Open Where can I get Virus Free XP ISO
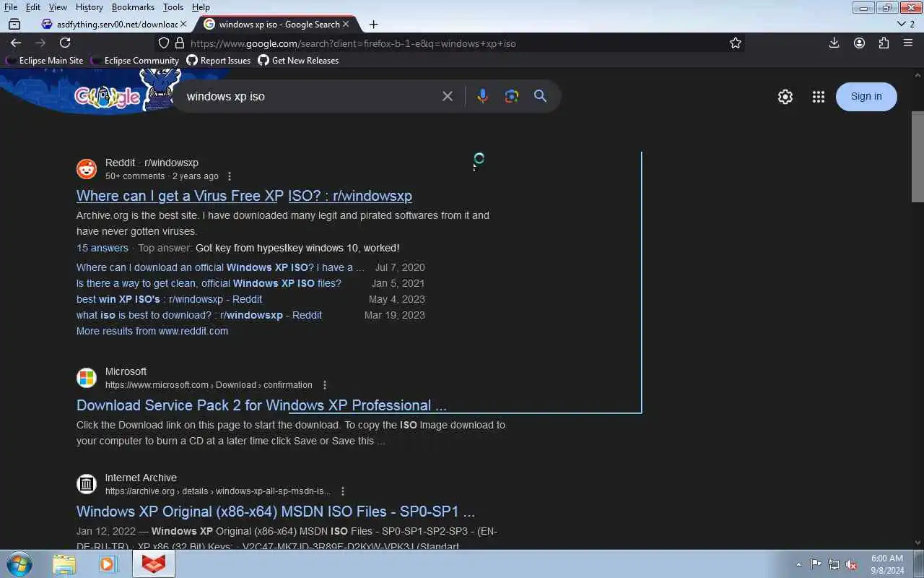The width and height of the screenshot is (924, 578). [x=244, y=196]
